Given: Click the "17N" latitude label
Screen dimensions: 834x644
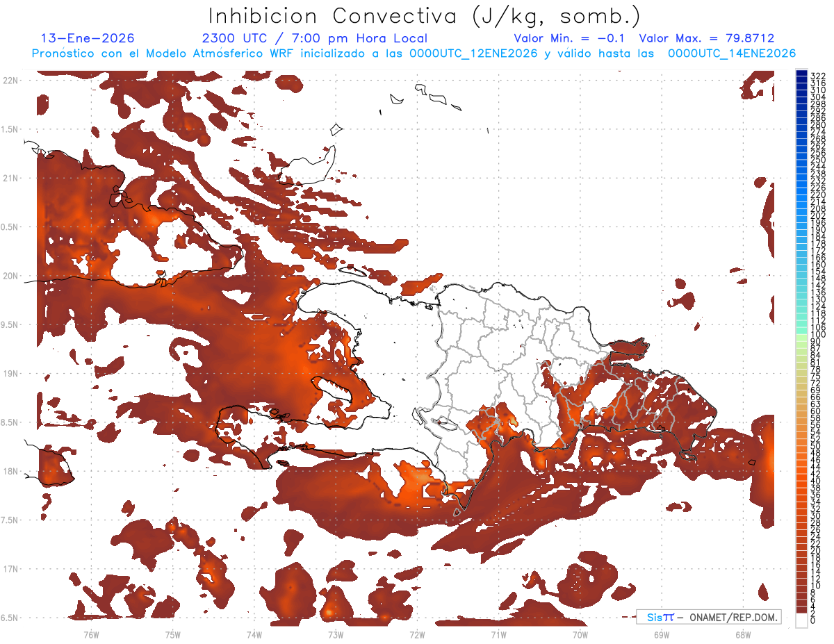Looking at the screenshot, I should pos(11,569).
